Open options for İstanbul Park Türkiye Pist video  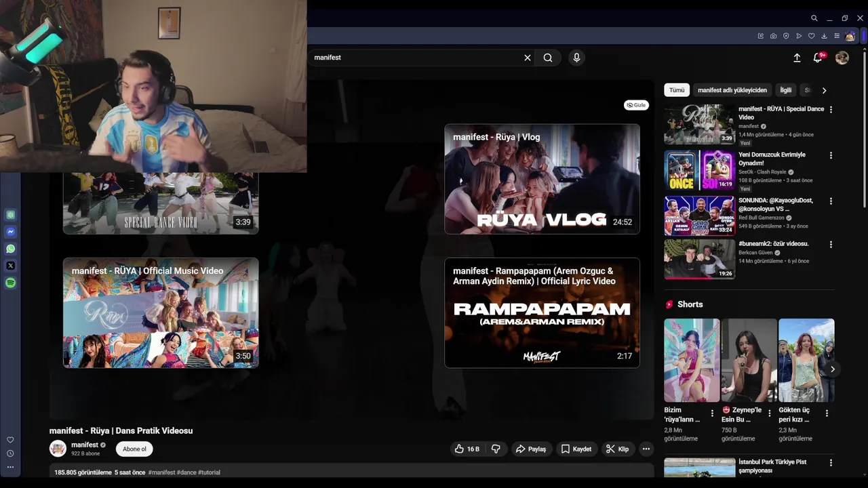[x=831, y=463]
